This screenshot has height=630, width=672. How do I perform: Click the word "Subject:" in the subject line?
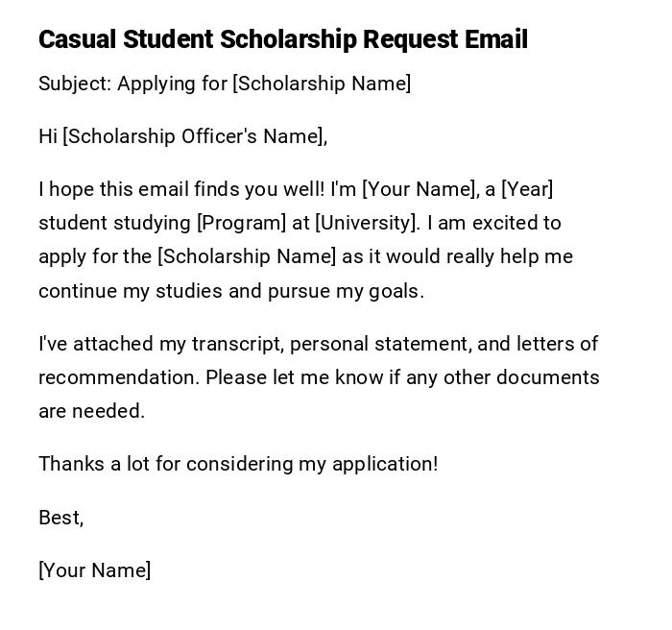point(75,84)
